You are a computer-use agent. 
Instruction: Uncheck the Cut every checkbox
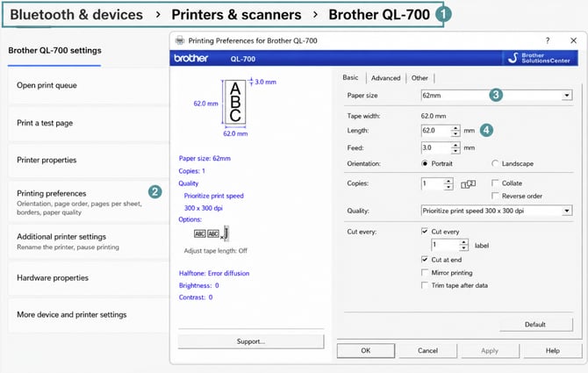click(x=425, y=232)
